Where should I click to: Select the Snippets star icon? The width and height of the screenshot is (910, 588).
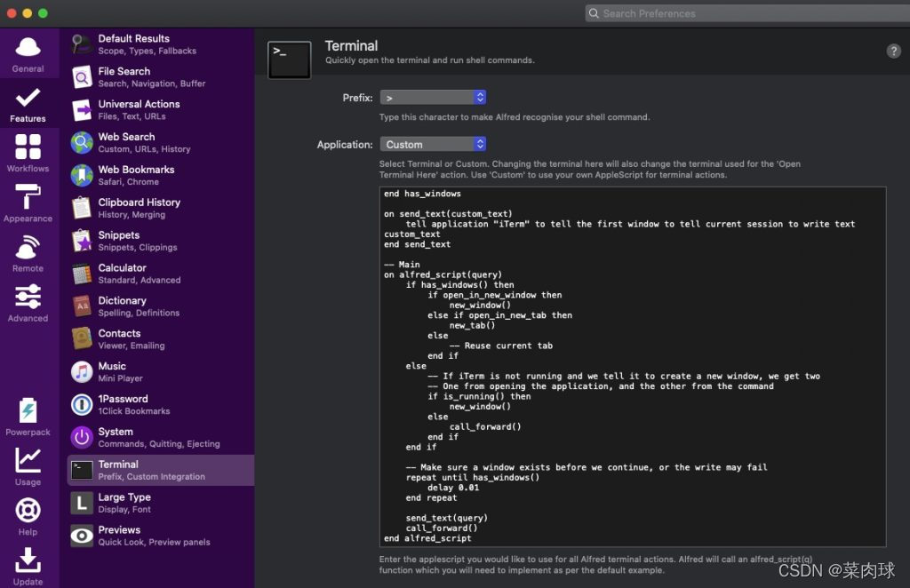82,241
